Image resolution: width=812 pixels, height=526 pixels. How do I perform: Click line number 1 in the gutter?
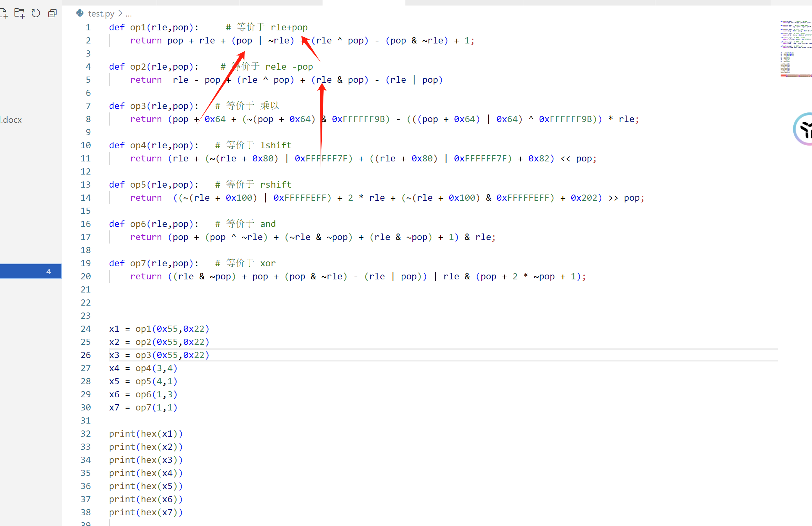tap(88, 27)
